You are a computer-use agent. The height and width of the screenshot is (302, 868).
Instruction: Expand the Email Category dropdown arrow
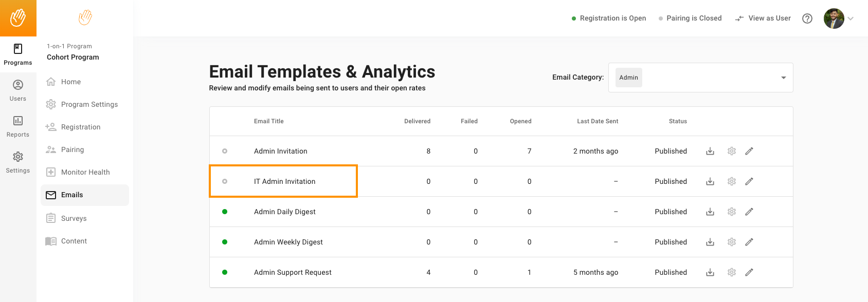783,78
